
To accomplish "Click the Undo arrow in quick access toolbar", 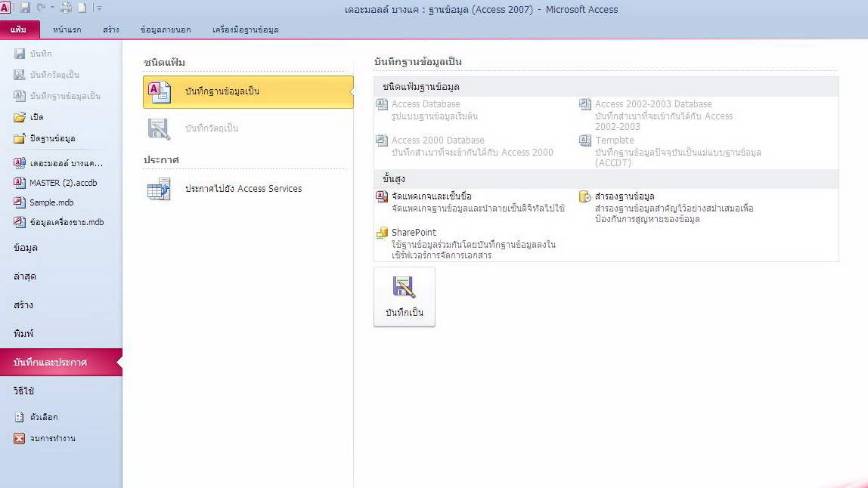I will [42, 8].
